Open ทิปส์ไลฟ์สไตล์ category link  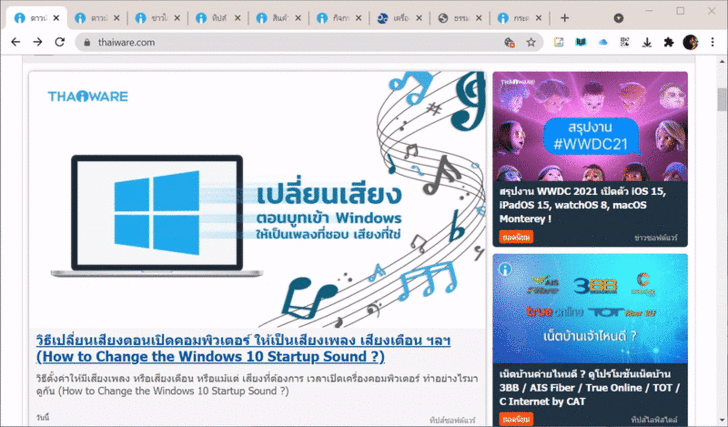pos(654,420)
